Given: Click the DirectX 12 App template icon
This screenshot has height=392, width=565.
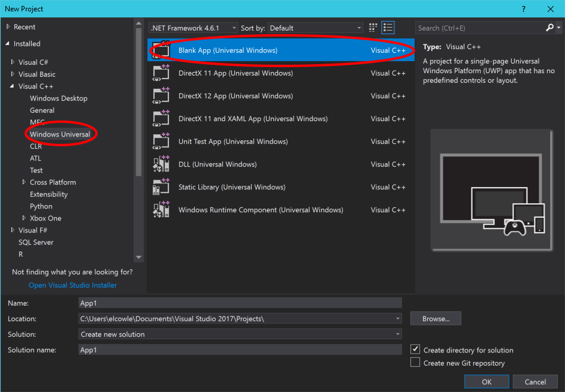Looking at the screenshot, I should click(161, 95).
